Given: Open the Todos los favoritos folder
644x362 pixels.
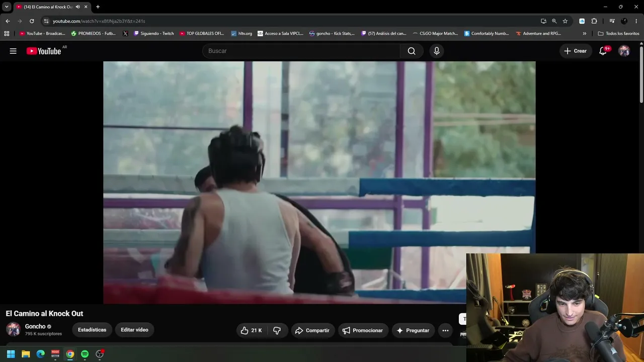Looking at the screenshot, I should pyautogui.click(x=618, y=34).
